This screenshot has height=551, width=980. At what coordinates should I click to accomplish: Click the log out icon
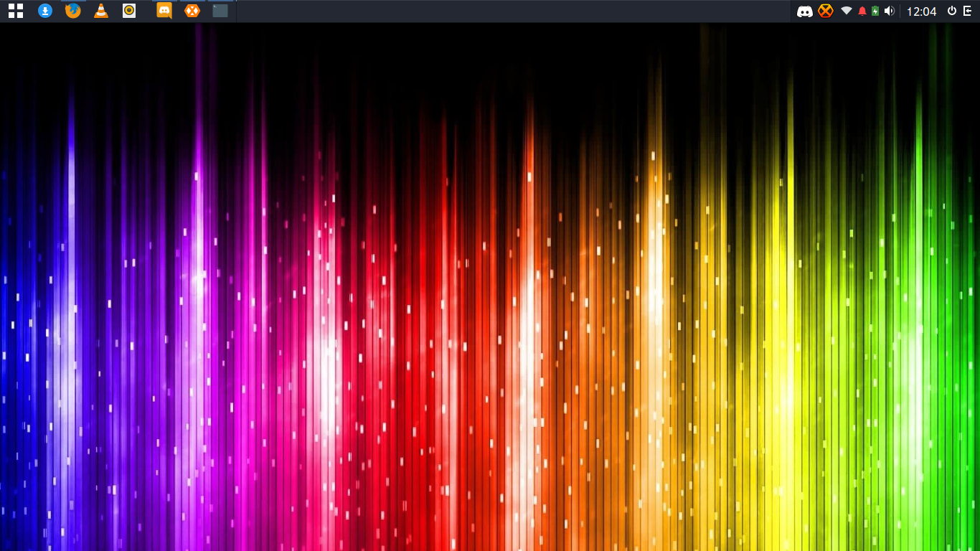(x=968, y=11)
